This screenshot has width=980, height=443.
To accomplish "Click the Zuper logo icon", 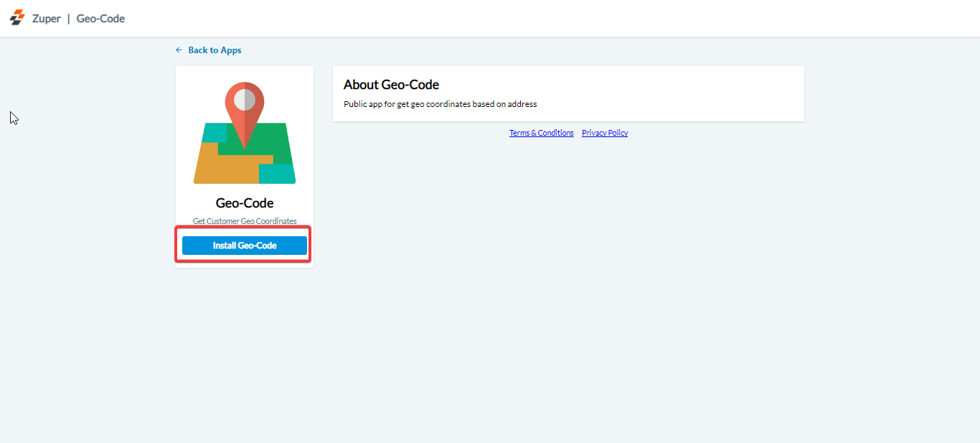I will click(x=17, y=18).
